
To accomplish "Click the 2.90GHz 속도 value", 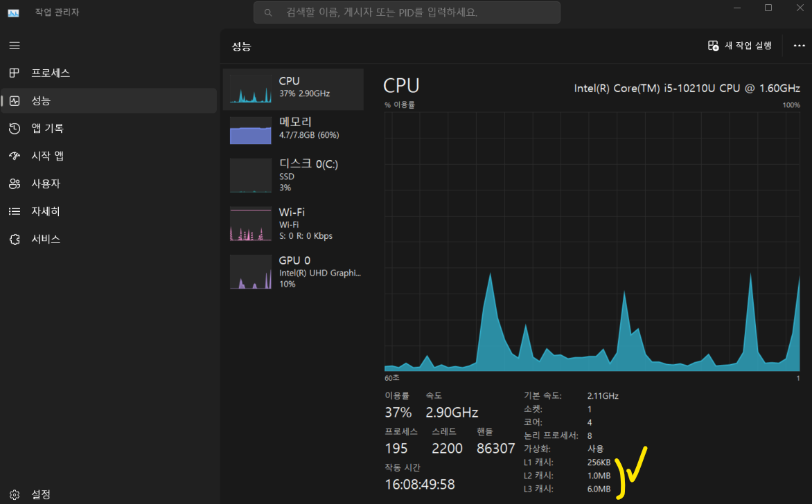I will pyautogui.click(x=452, y=413).
